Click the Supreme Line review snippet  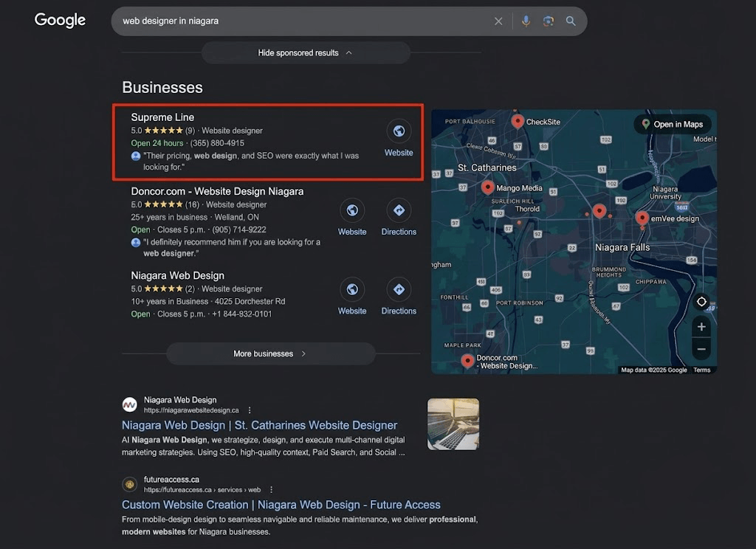[251, 162]
